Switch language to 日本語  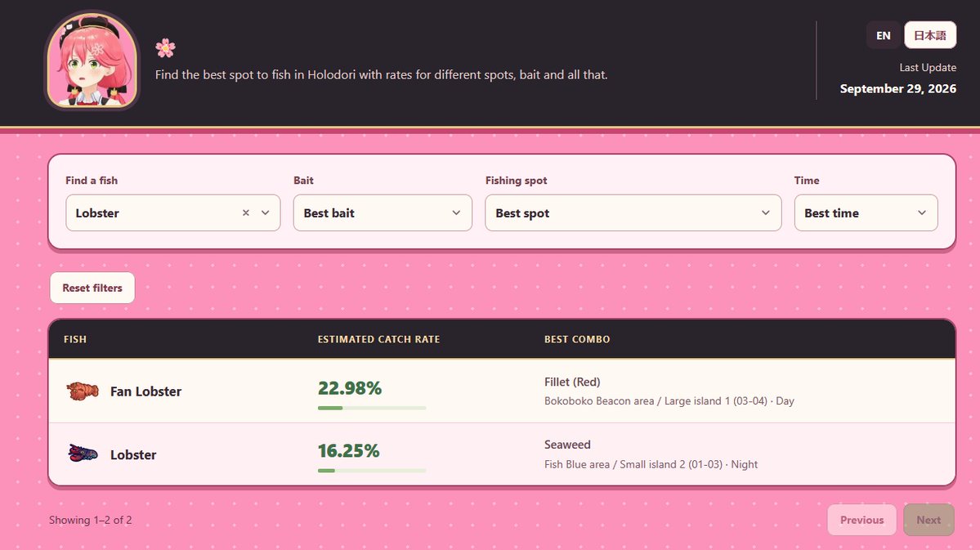(930, 35)
